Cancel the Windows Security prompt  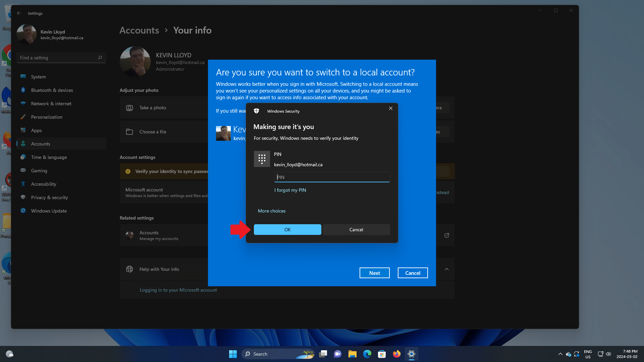356,230
